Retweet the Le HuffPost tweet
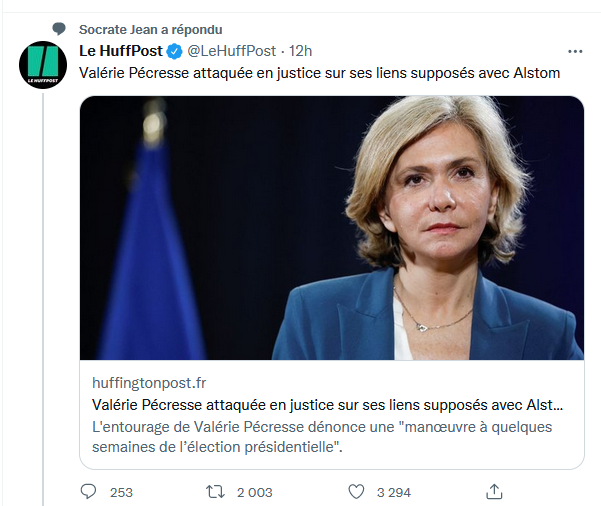601x506 pixels. click(213, 491)
